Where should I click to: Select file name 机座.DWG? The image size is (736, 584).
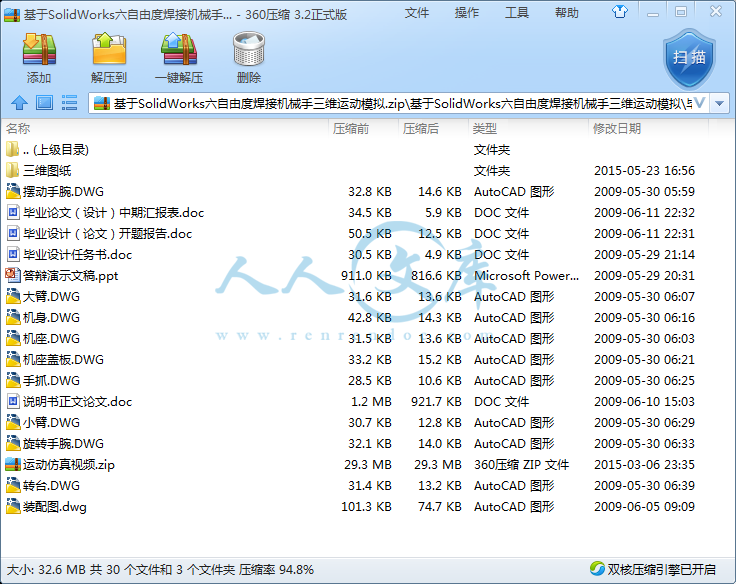tap(51, 338)
